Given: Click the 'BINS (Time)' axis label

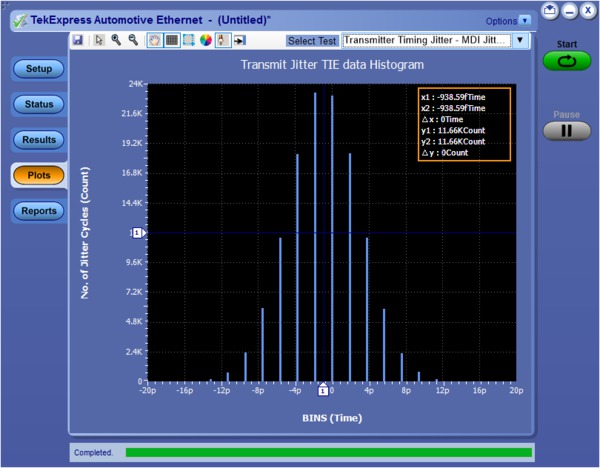Looking at the screenshot, I should pyautogui.click(x=332, y=418).
